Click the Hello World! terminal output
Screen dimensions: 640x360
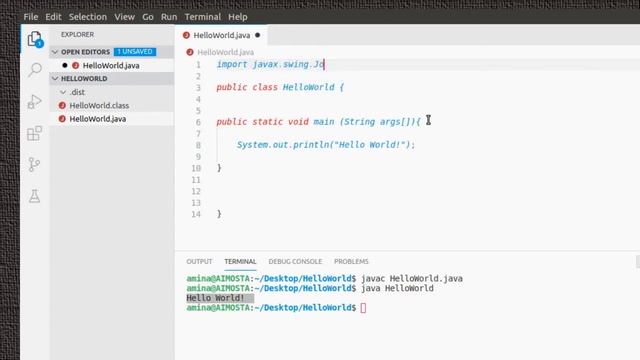pyautogui.click(x=215, y=298)
